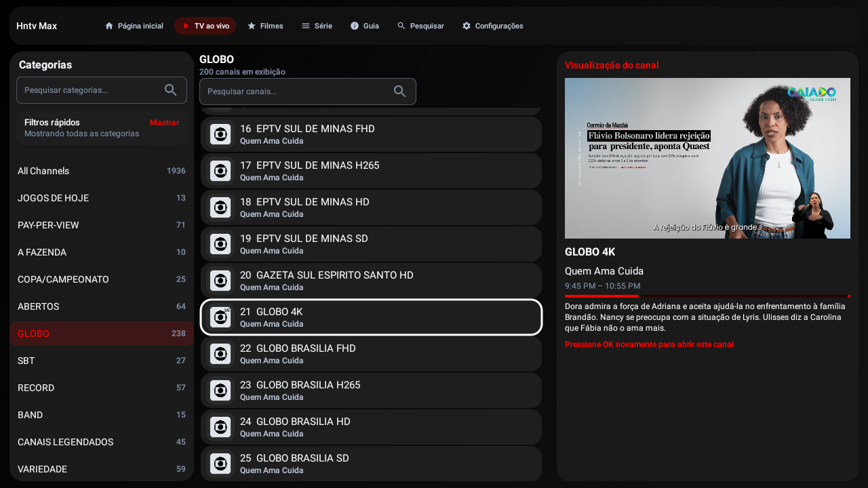The height and width of the screenshot is (488, 868).
Task: Click the gear icon beside Configurações
Action: pos(467,26)
